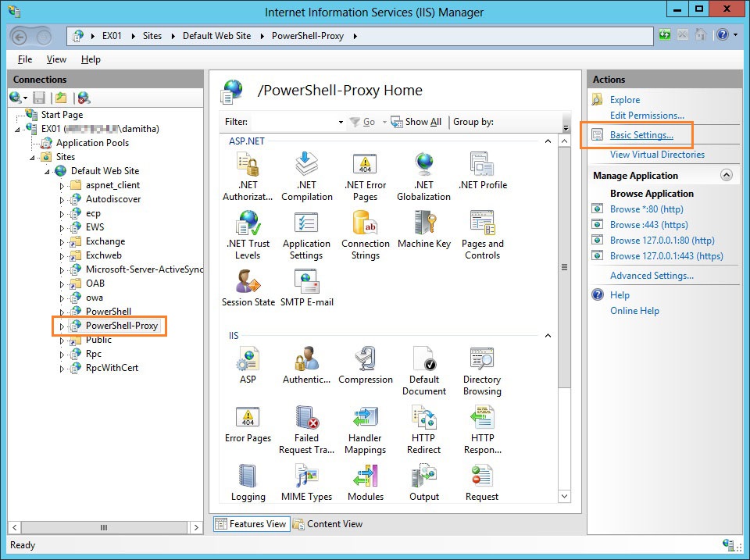Open the Application Settings feature
This screenshot has width=750, height=560.
coord(306,235)
